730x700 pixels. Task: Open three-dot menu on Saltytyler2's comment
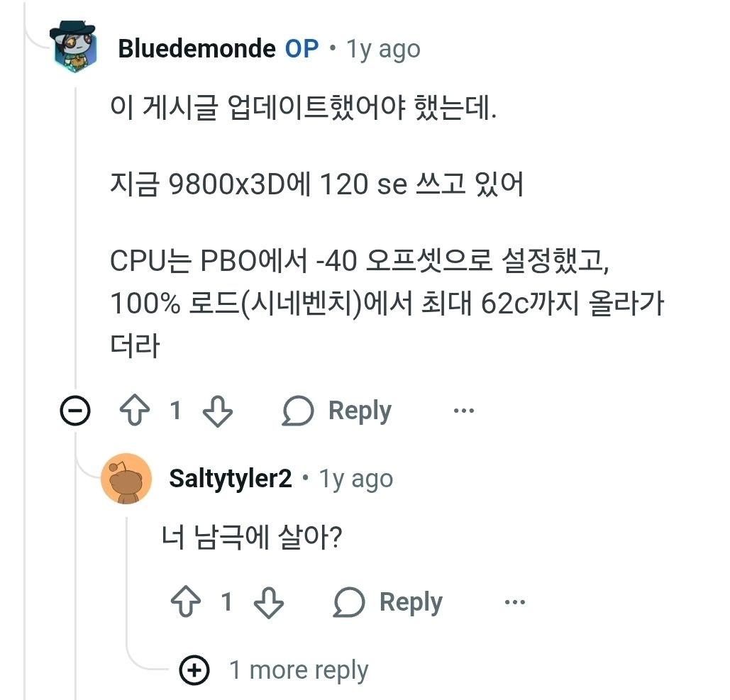click(515, 602)
